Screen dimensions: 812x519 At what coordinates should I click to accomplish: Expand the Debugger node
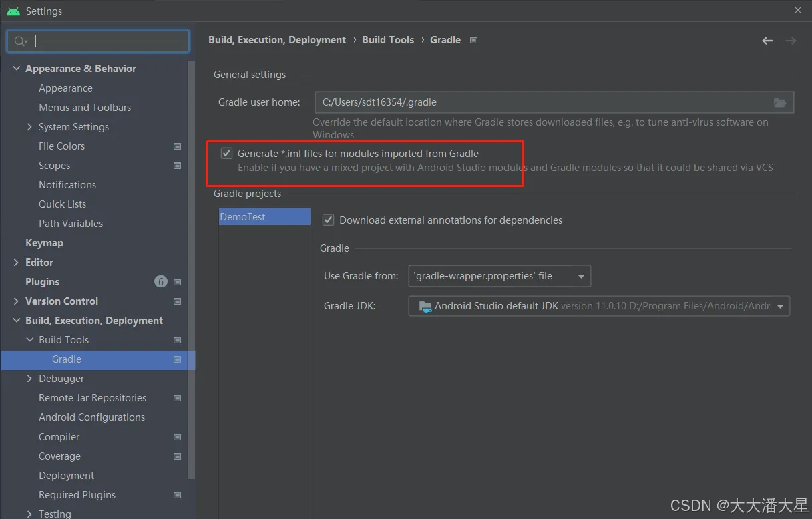coord(29,379)
